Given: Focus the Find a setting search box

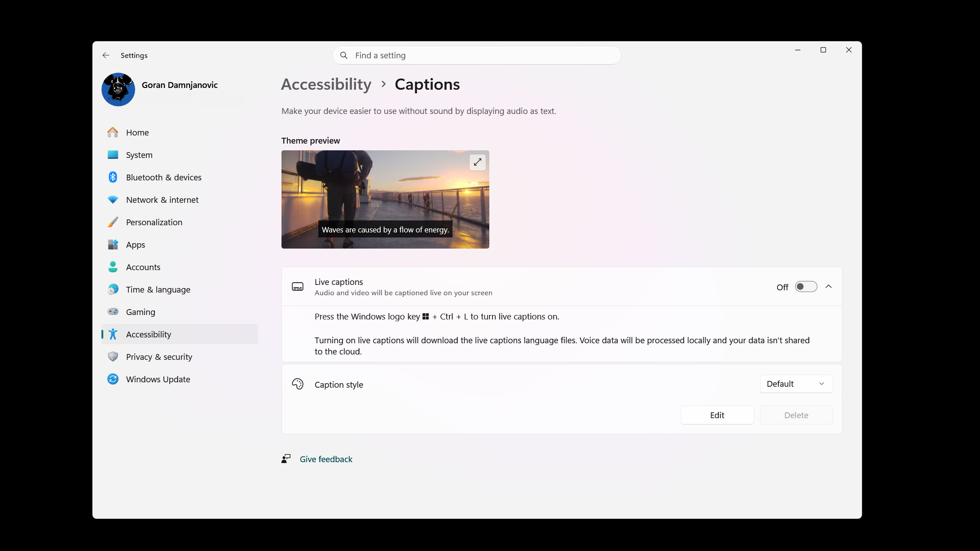Looking at the screenshot, I should 477,55.
